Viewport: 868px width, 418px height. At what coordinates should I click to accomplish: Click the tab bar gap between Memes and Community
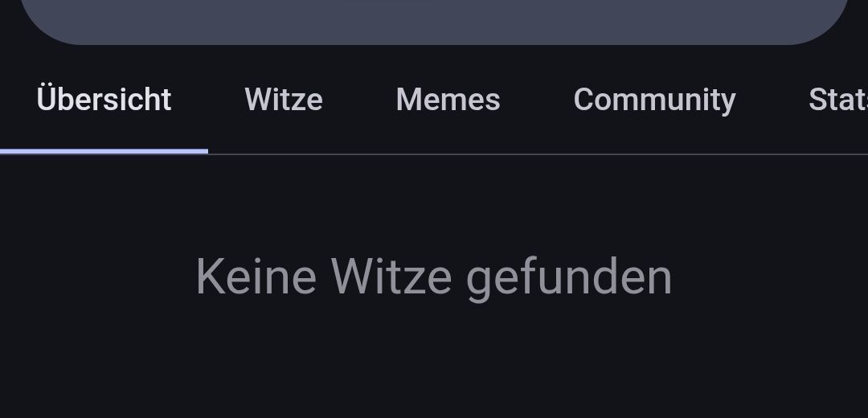537,100
